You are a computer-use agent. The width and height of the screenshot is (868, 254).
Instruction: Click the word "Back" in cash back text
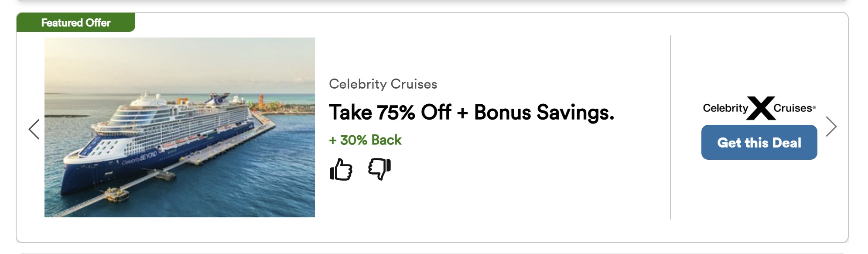point(386,140)
